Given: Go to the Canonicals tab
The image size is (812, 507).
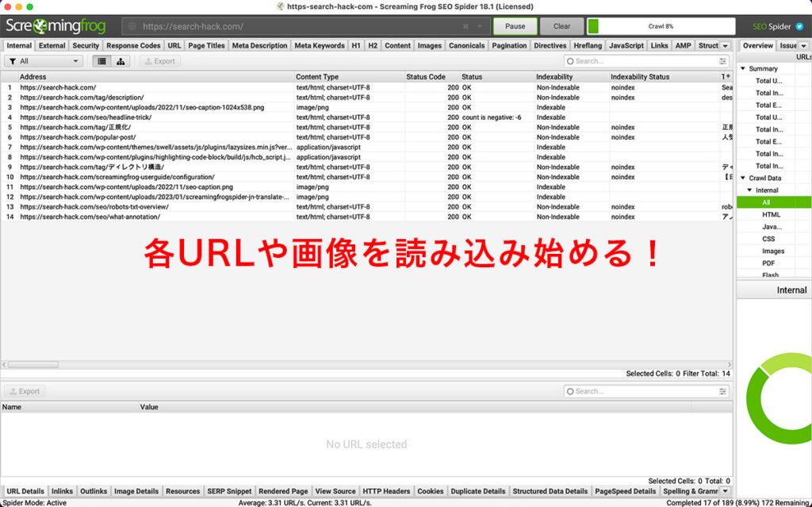Looking at the screenshot, I should 466,45.
